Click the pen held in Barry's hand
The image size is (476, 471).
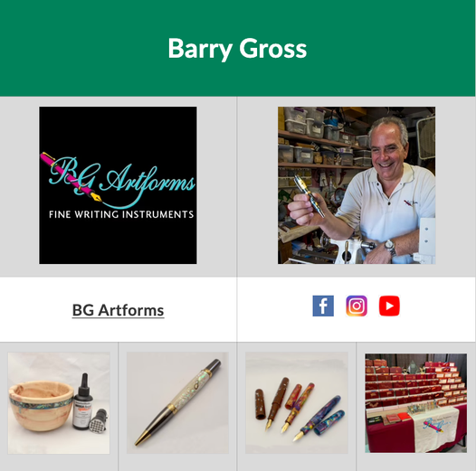pyautogui.click(x=309, y=195)
